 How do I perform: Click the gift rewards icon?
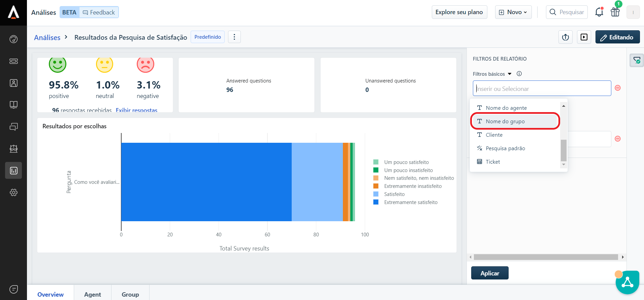(x=615, y=12)
